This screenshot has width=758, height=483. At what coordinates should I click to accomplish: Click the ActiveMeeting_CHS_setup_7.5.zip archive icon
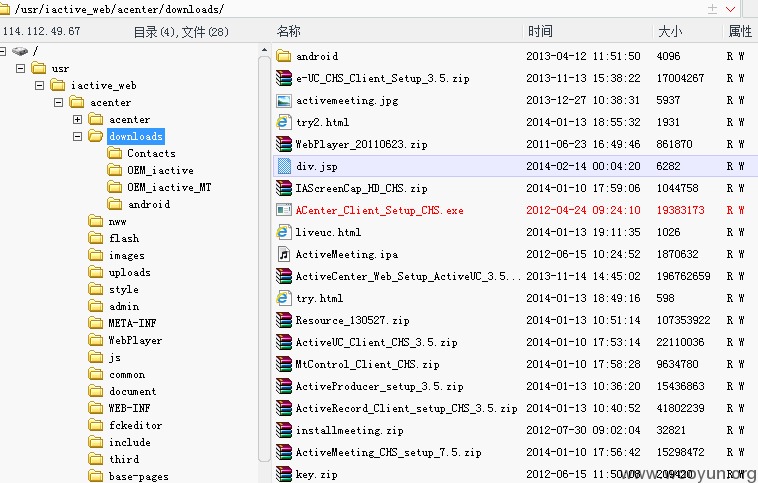(284, 452)
